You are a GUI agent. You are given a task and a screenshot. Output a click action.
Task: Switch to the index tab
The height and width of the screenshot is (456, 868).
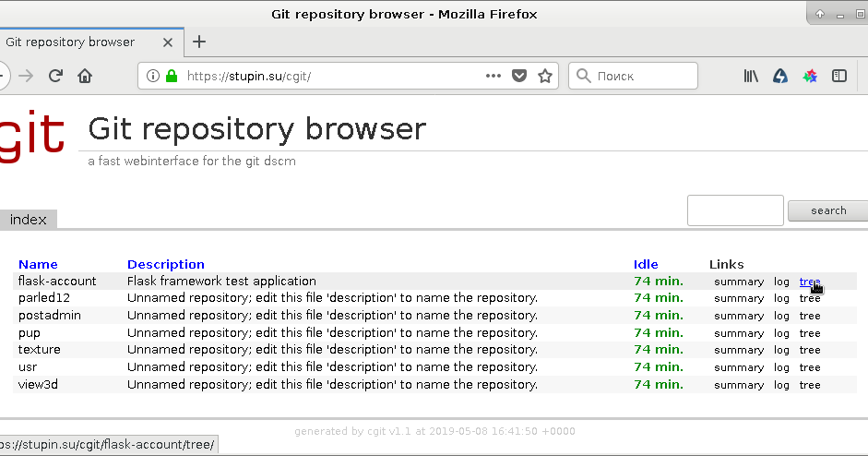coord(28,220)
